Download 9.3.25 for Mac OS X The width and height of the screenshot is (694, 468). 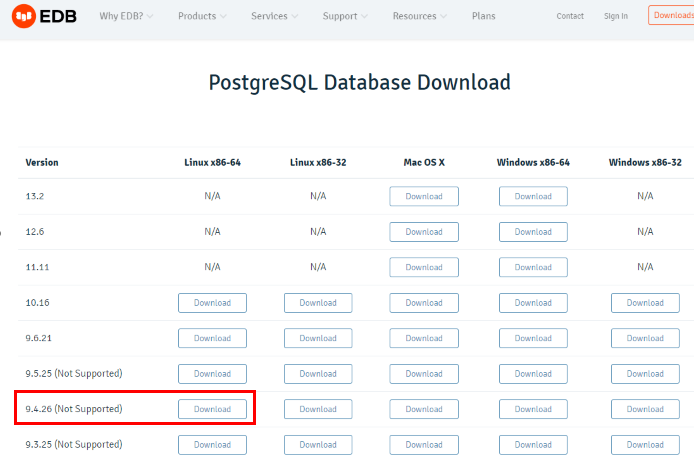[x=424, y=445]
